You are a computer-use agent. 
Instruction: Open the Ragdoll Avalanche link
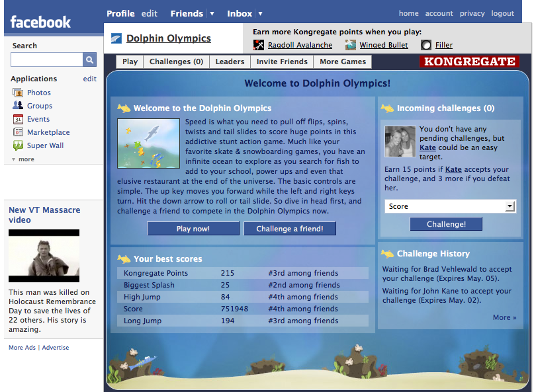(300, 45)
